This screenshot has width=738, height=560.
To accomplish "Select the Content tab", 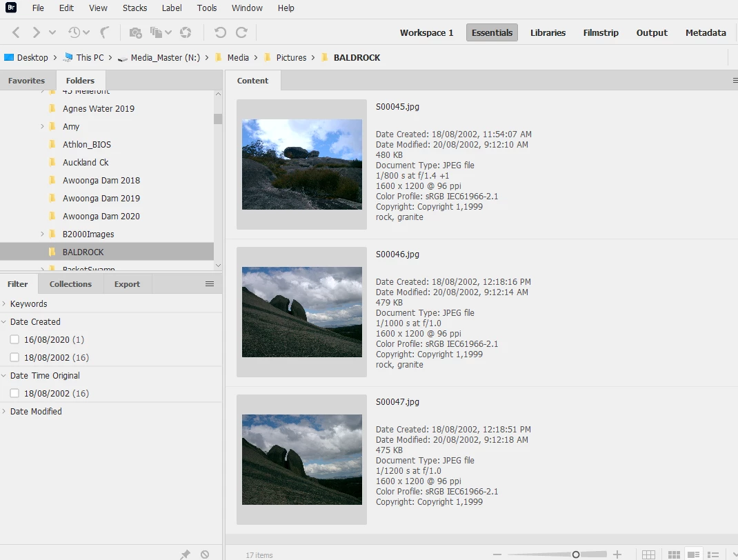I will point(252,81).
